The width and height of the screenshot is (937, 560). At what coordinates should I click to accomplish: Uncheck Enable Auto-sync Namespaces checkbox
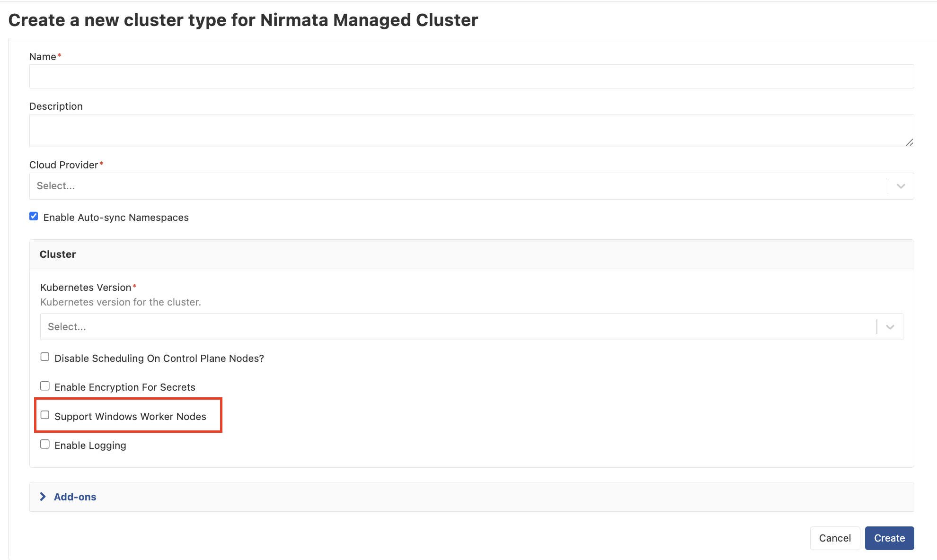34,216
